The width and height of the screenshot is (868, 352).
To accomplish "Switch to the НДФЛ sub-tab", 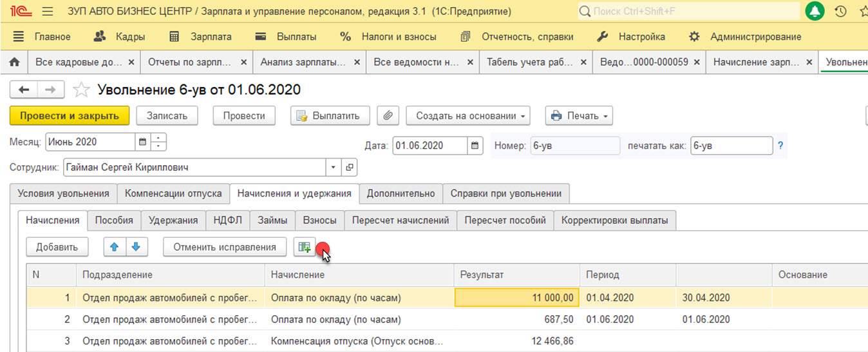I will pyautogui.click(x=228, y=220).
